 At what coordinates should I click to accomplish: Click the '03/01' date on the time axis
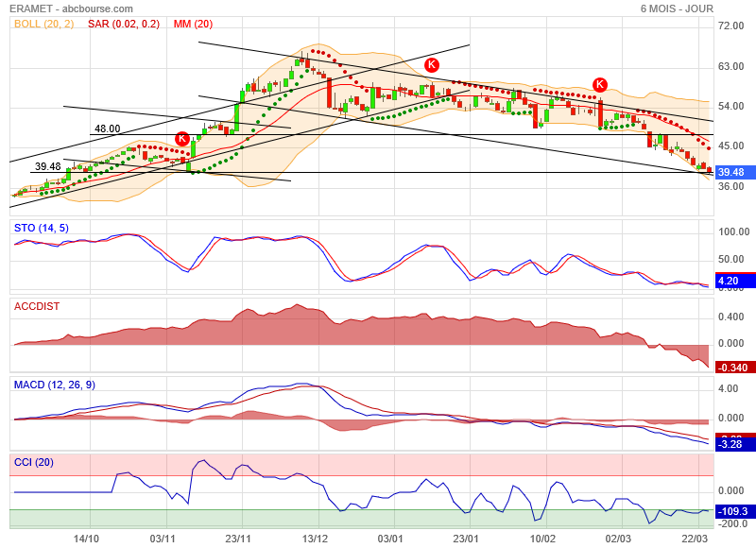tap(390, 539)
